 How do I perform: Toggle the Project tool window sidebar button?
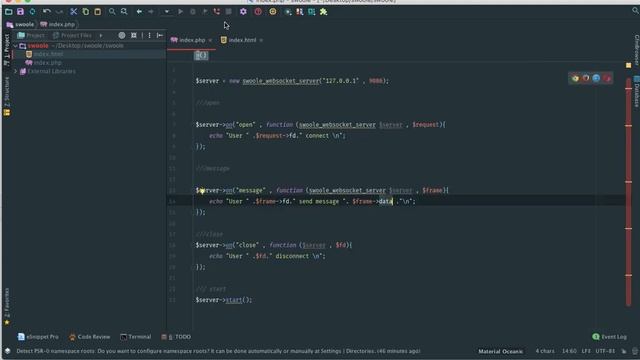pos(7,50)
